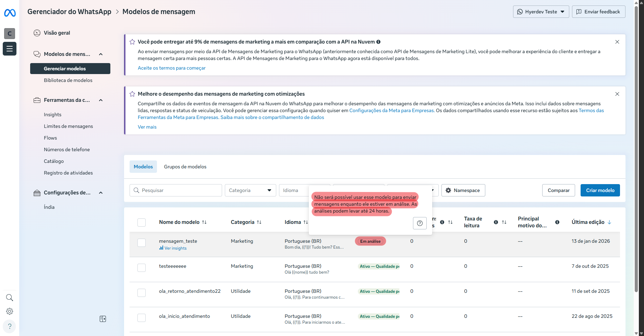This screenshot has height=336, width=644.
Task: Select the mensagem_teste row checkbox
Action: (x=142, y=243)
